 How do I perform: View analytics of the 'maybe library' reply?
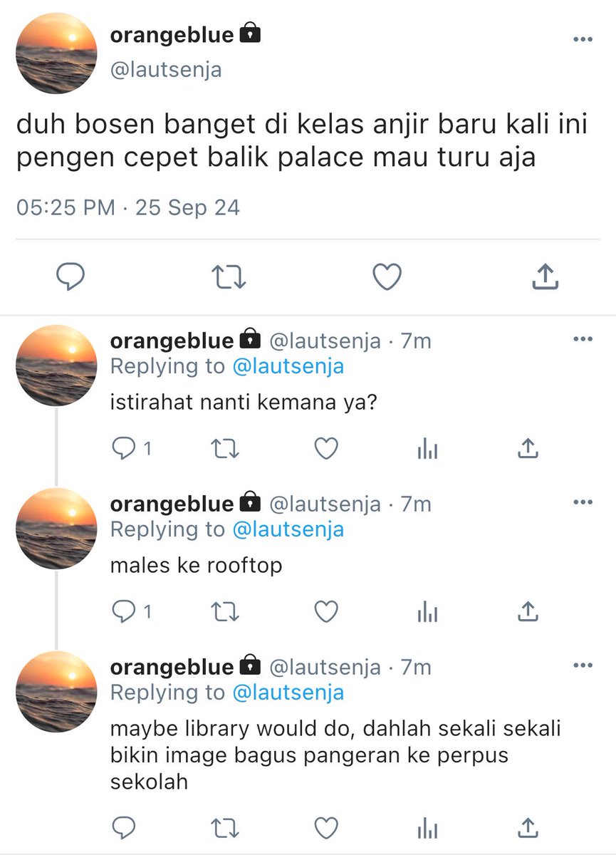(427, 826)
